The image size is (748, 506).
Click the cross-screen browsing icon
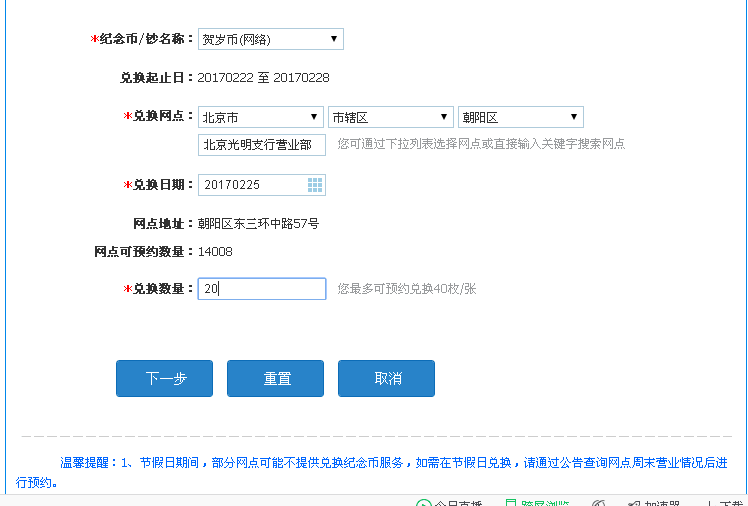pos(512,503)
